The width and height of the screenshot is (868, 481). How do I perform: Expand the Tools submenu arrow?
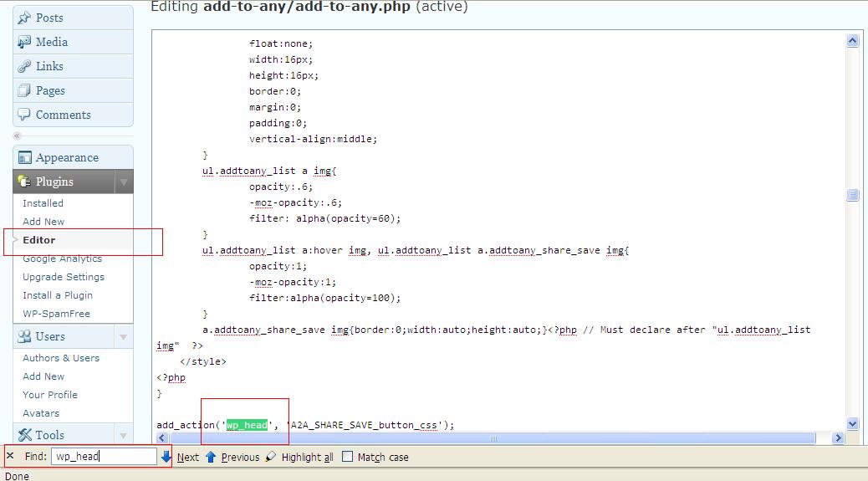coord(124,435)
